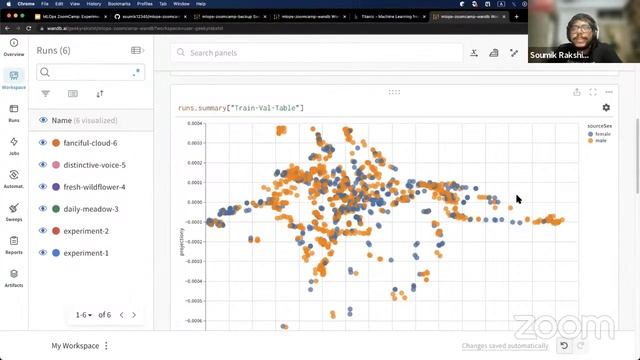
Task: Open the fresh-wildflower-4 run
Action: (x=94, y=187)
